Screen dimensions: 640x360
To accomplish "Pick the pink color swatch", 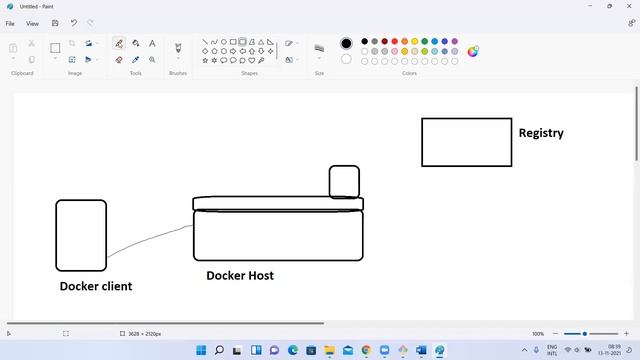I will click(395, 51).
